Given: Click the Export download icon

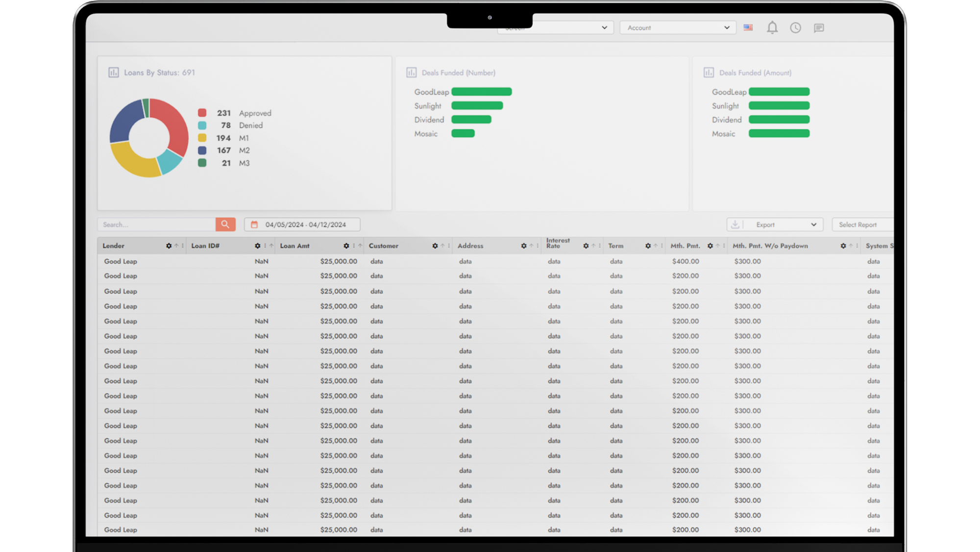Looking at the screenshot, I should (x=735, y=225).
